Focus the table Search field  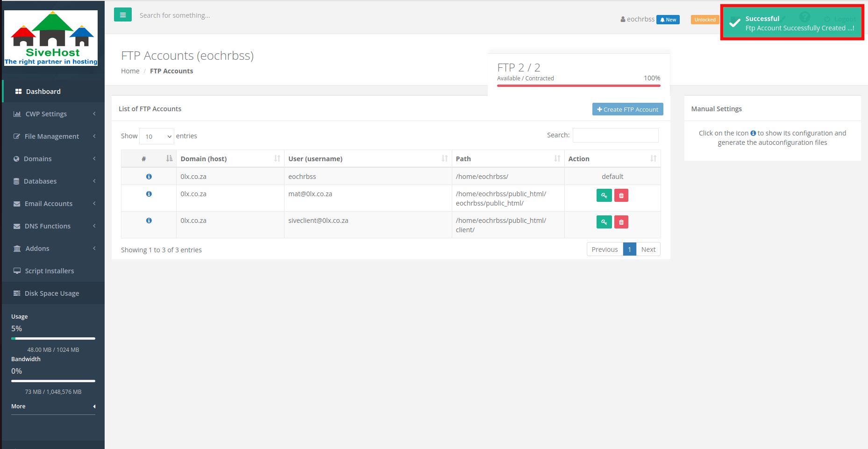[616, 135]
